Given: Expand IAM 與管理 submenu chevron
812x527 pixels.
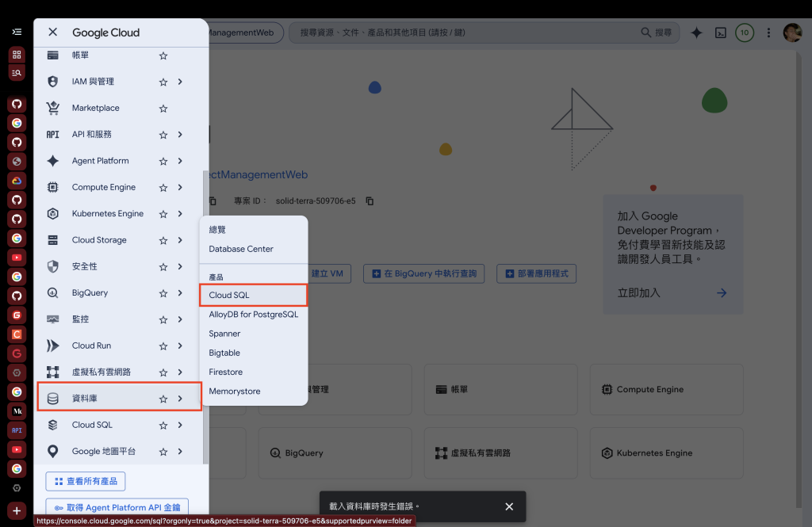Looking at the screenshot, I should tap(180, 82).
